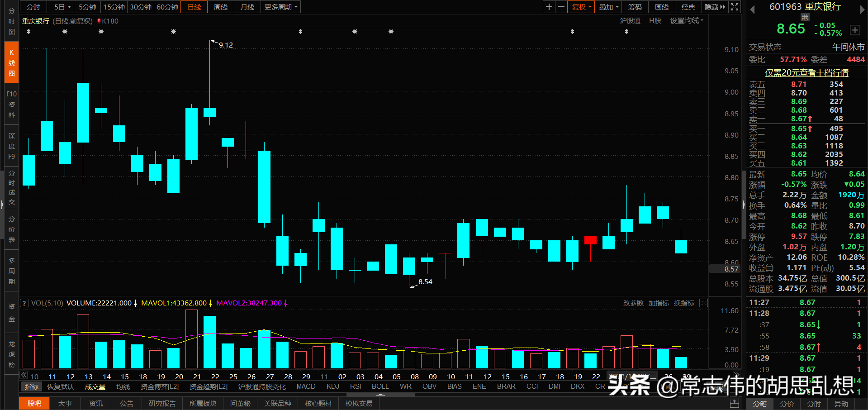Click 改参数 to edit volume parameters
This screenshot has height=410, width=868.
(633, 303)
